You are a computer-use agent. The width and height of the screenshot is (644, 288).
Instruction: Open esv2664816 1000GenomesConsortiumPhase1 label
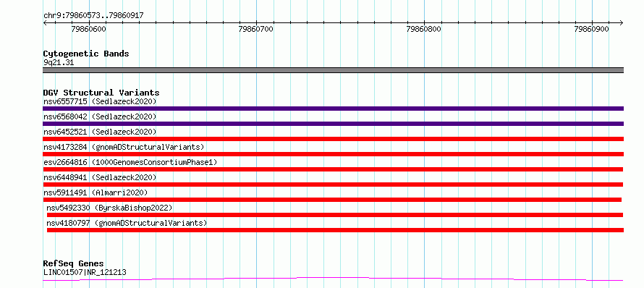[x=130, y=162]
